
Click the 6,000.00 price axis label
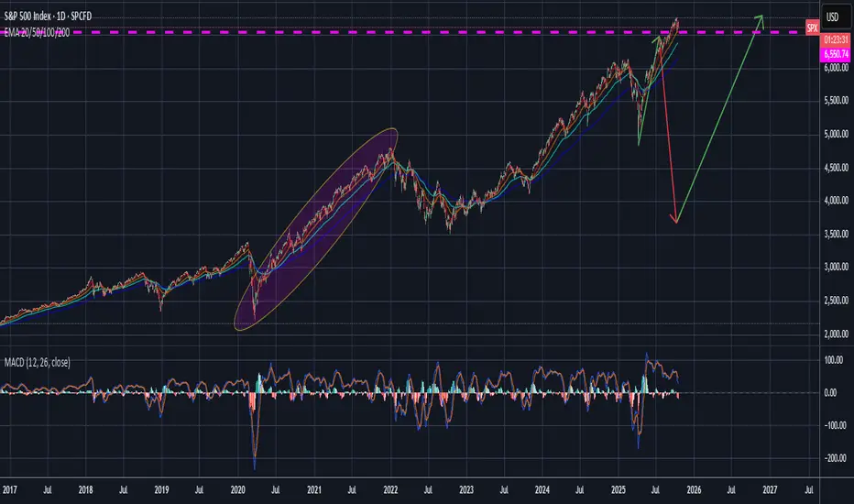click(x=836, y=68)
